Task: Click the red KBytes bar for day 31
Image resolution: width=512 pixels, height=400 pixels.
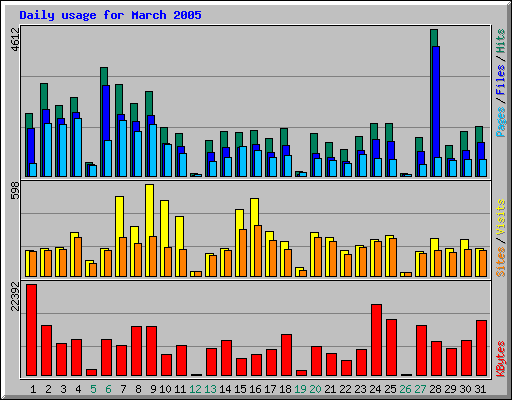Action: [481, 348]
